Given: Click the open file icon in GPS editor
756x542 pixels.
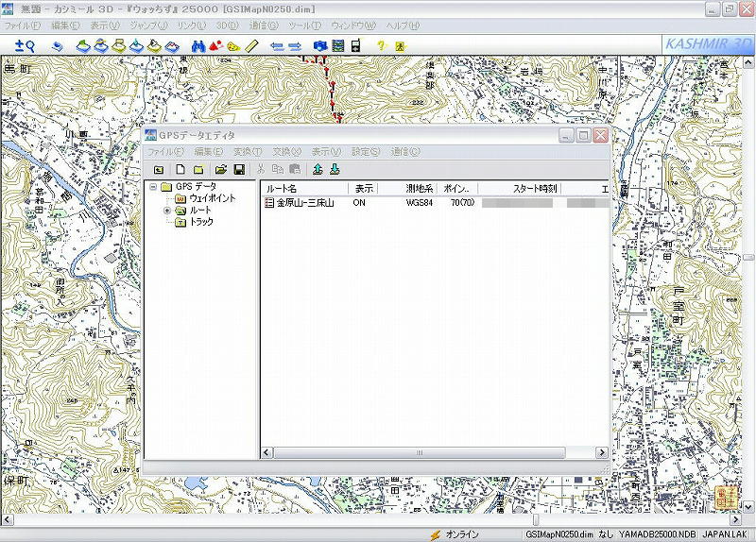Looking at the screenshot, I should 221,169.
